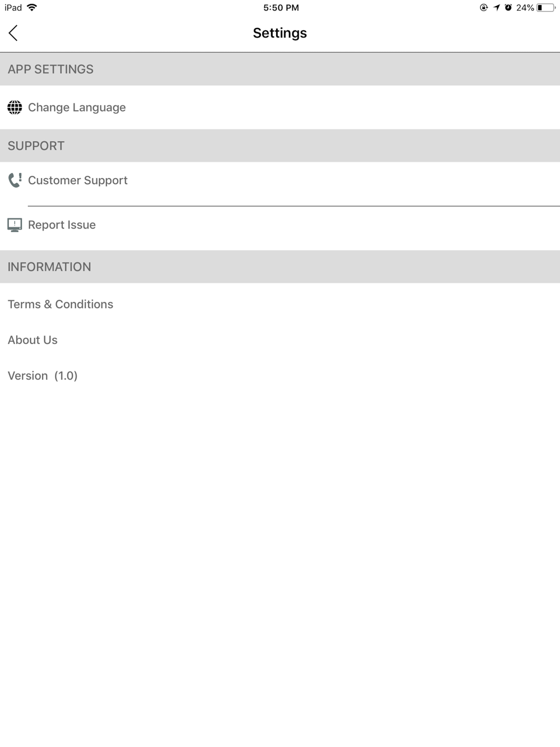
Task: Open Terms & Conditions page
Action: point(280,304)
